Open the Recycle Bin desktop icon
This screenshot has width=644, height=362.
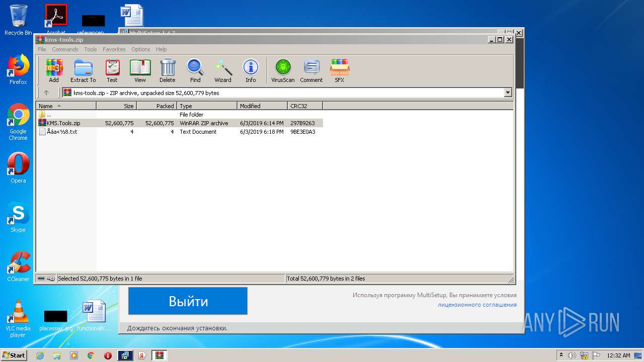tap(18, 20)
